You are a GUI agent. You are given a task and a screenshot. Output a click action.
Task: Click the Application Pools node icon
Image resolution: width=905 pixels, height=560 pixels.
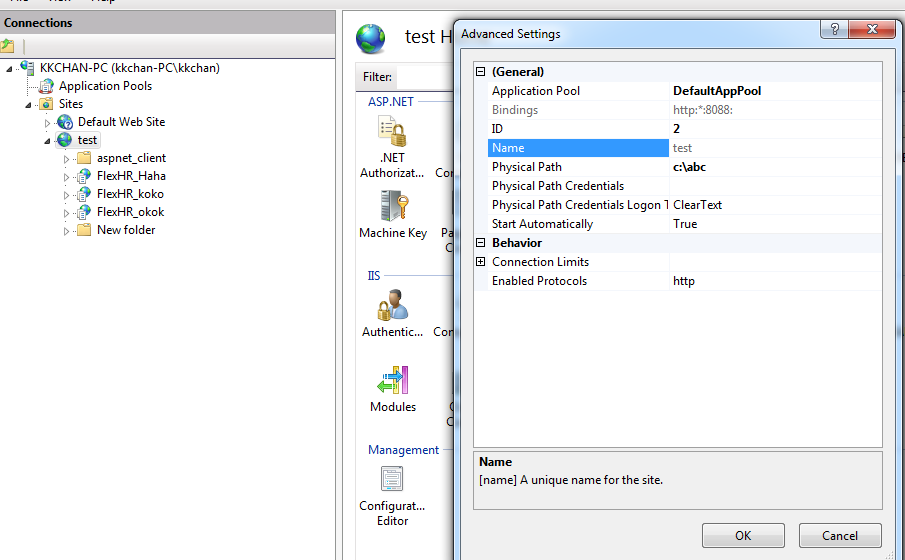click(46, 86)
